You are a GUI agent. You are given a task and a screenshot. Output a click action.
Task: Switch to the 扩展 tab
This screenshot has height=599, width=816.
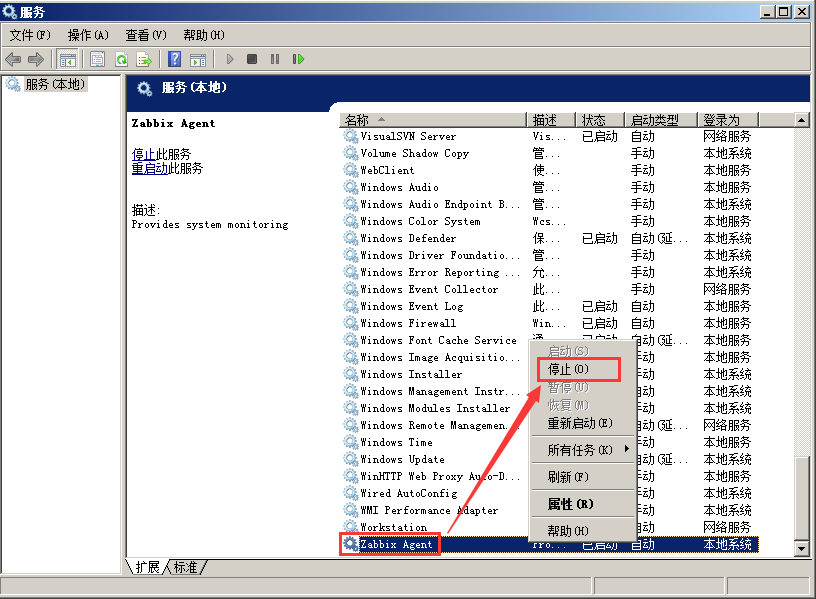pos(147,567)
